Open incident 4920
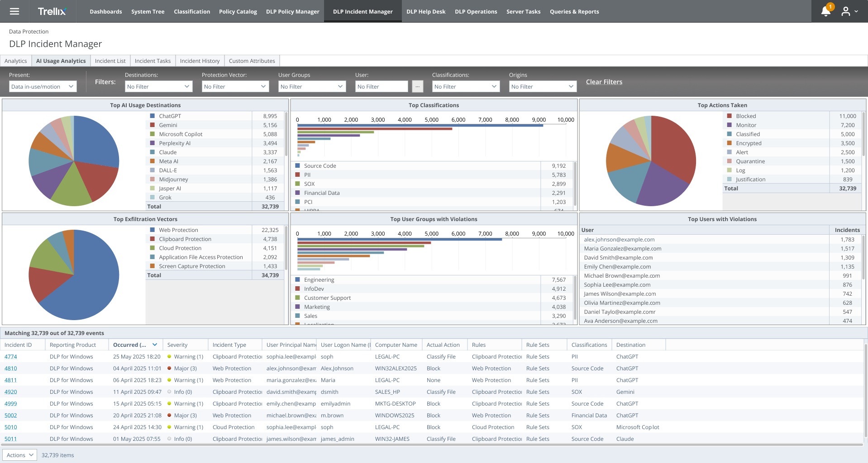The width and height of the screenshot is (868, 463). coord(11,392)
